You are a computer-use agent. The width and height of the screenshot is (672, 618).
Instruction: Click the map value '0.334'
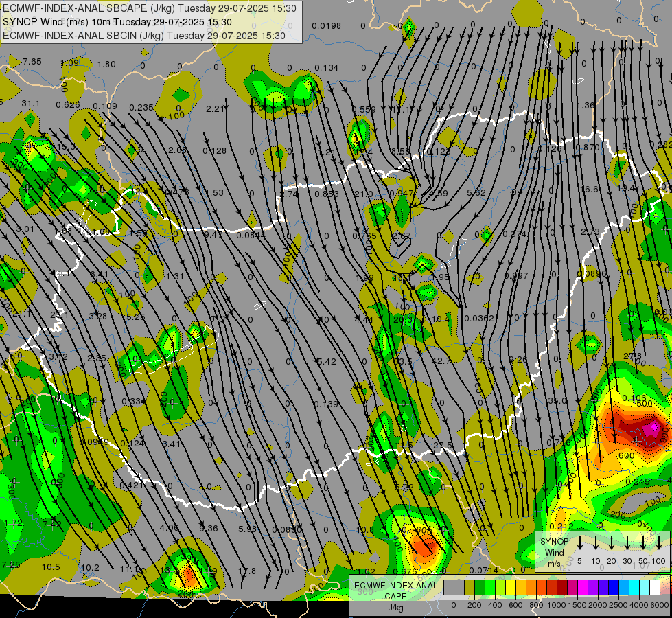pyautogui.click(x=134, y=402)
